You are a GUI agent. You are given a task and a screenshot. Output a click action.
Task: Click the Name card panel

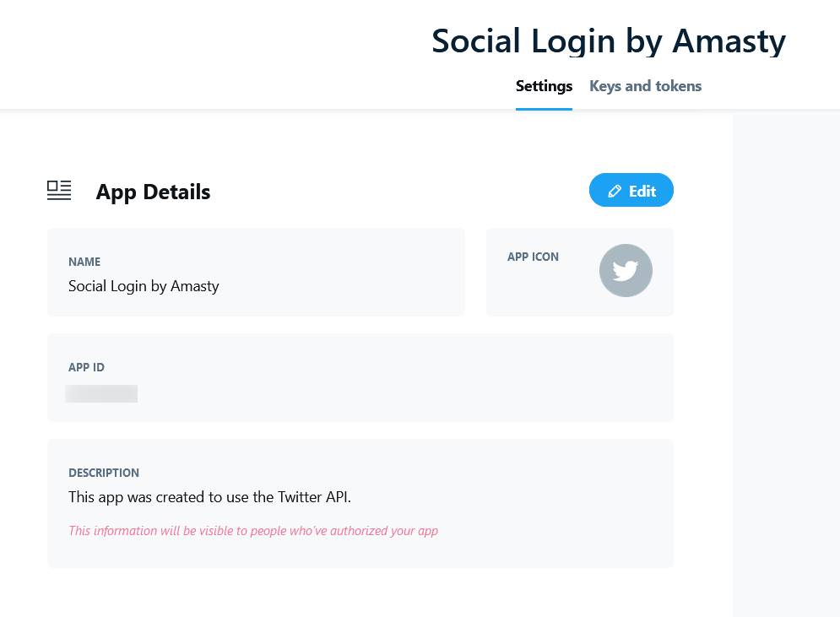click(256, 272)
